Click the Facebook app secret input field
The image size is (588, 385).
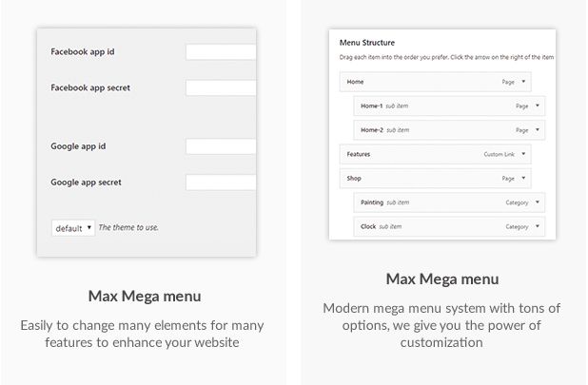[x=221, y=88]
